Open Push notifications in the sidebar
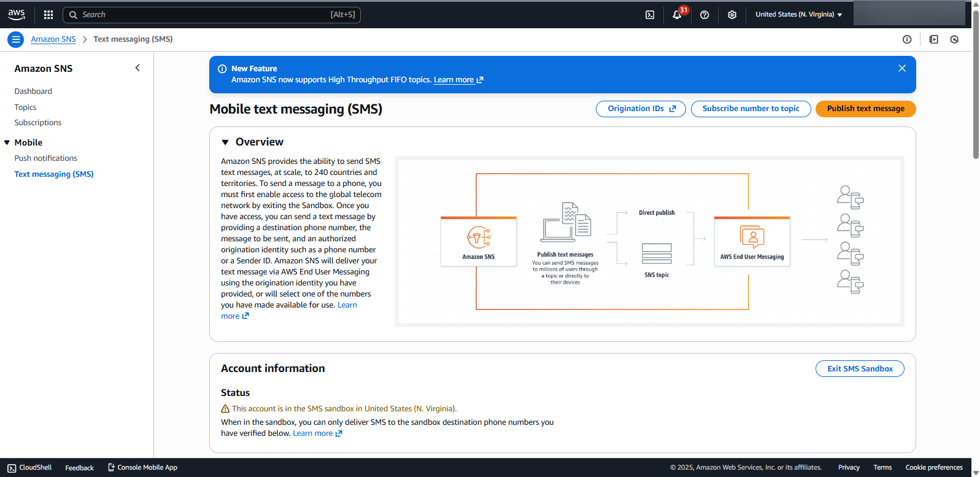The width and height of the screenshot is (980, 477). 46,158
